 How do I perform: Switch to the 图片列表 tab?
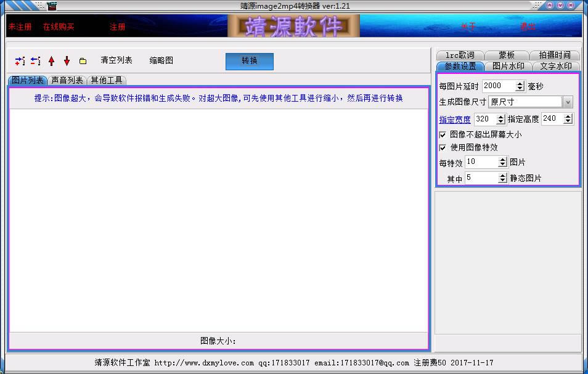(x=27, y=80)
